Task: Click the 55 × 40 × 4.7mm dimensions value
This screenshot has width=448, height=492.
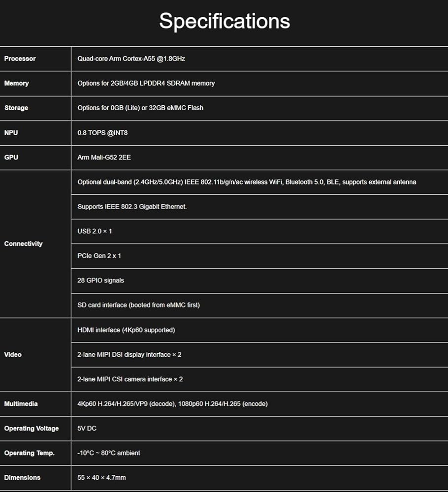Action: 101,478
